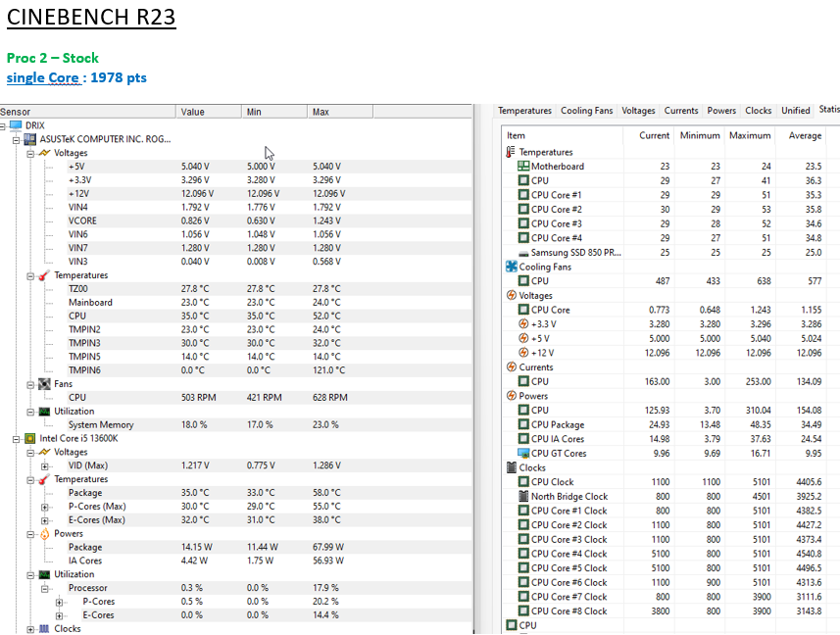
Task: Collapse the Fans group
Action: pyautogui.click(x=30, y=385)
